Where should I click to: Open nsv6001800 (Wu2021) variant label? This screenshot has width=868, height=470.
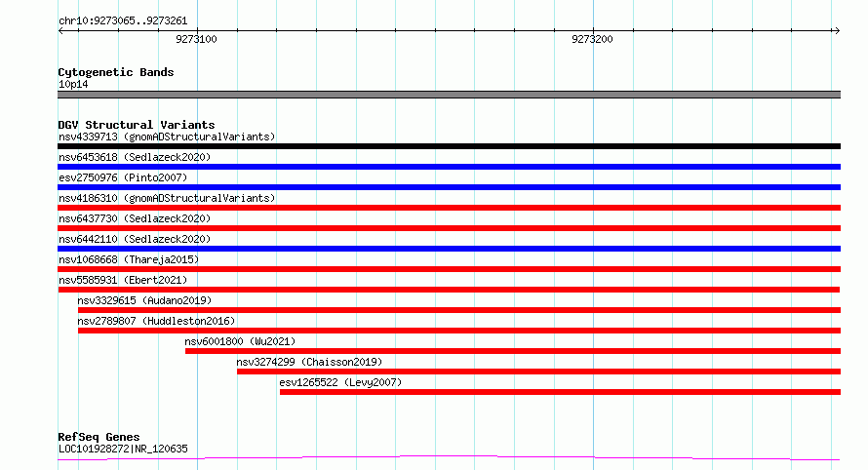pos(240,341)
